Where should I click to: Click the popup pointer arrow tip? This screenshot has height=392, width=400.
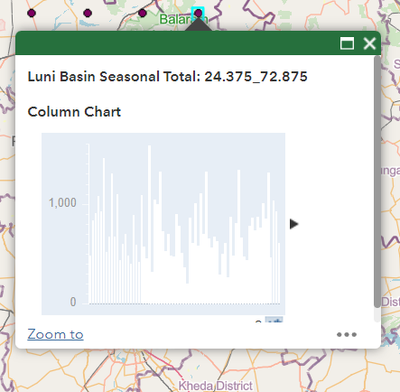click(198, 20)
